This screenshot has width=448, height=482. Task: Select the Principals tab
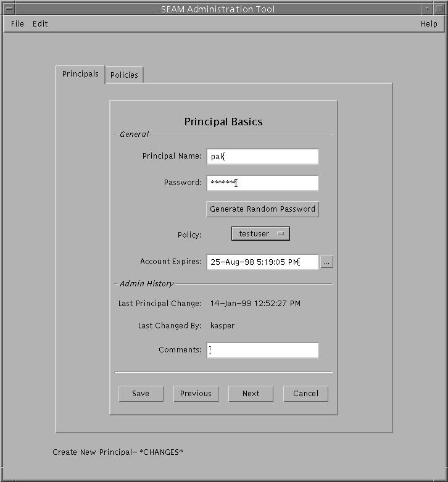[80, 74]
